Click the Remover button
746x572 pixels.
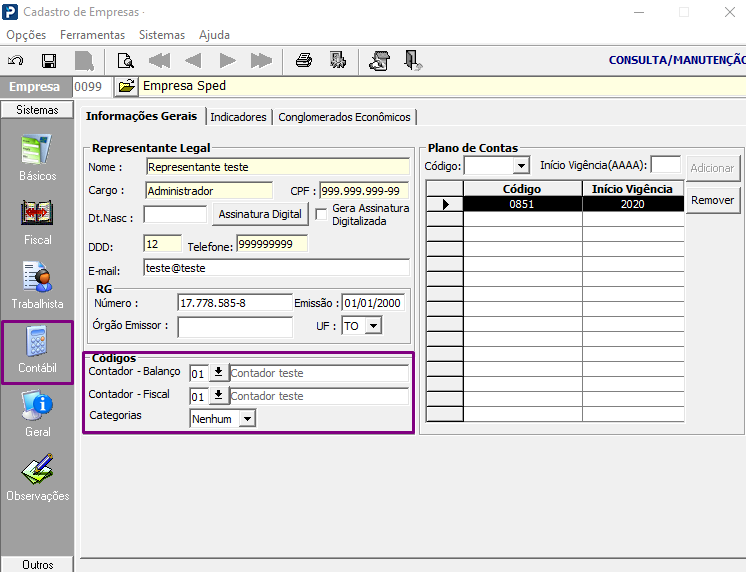(713, 200)
